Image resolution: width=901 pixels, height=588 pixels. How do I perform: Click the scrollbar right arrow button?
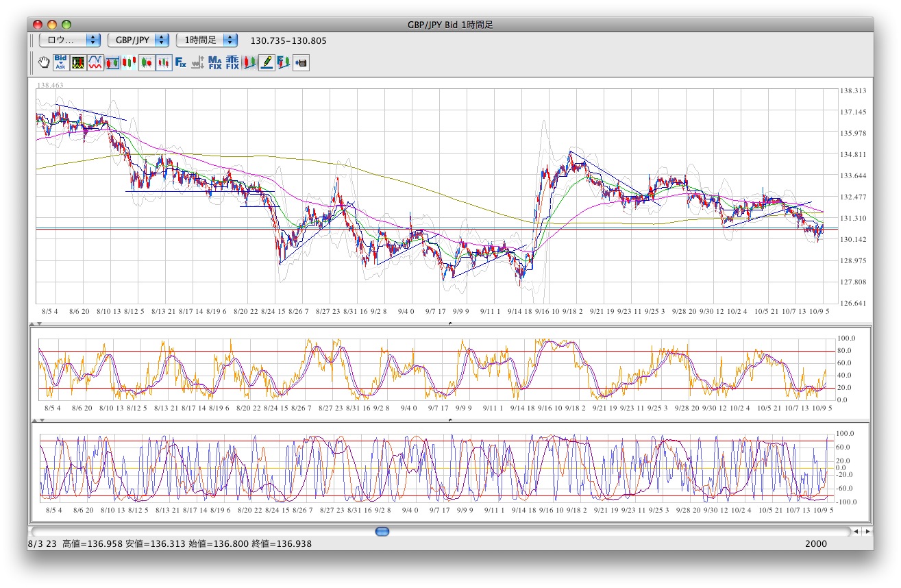click(x=867, y=531)
